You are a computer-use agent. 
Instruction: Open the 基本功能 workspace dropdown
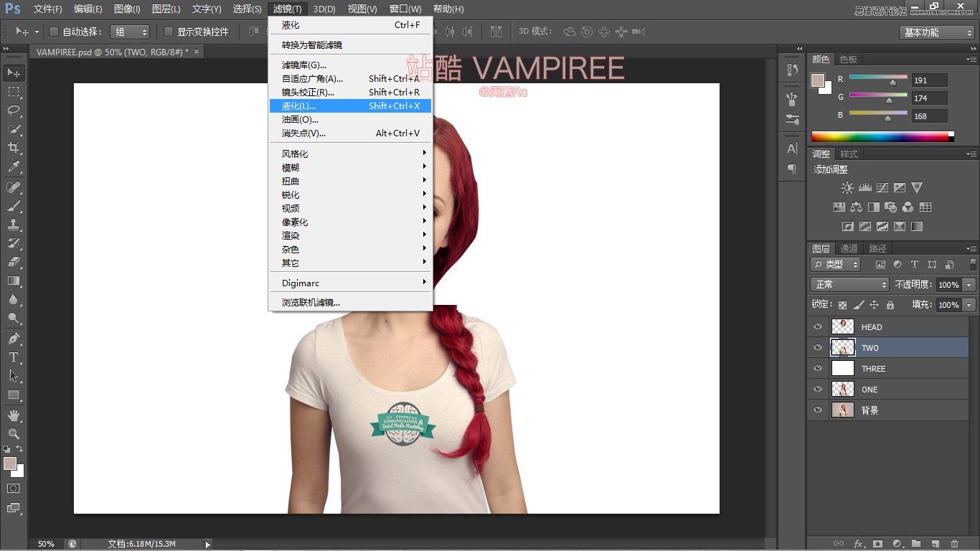pos(936,32)
